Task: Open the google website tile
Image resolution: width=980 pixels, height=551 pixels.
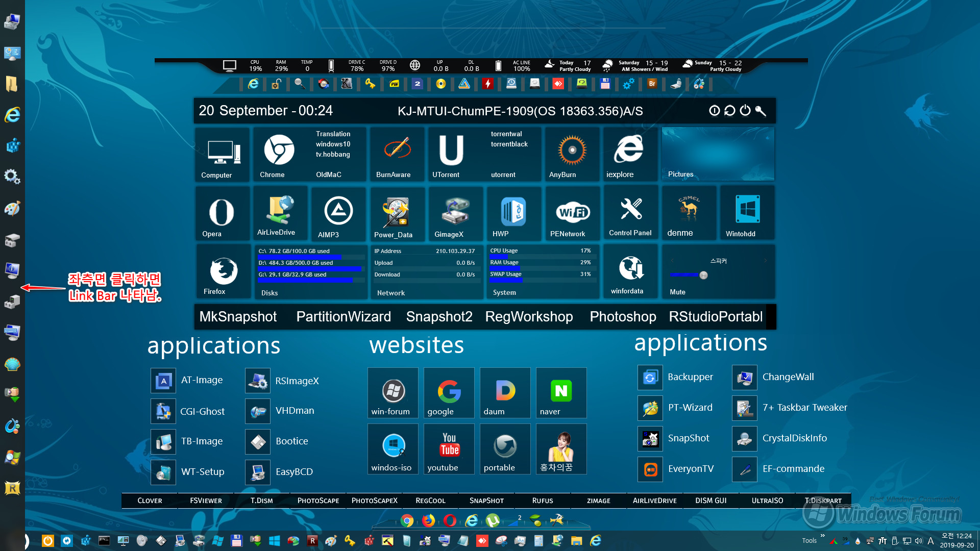Action: pyautogui.click(x=449, y=393)
